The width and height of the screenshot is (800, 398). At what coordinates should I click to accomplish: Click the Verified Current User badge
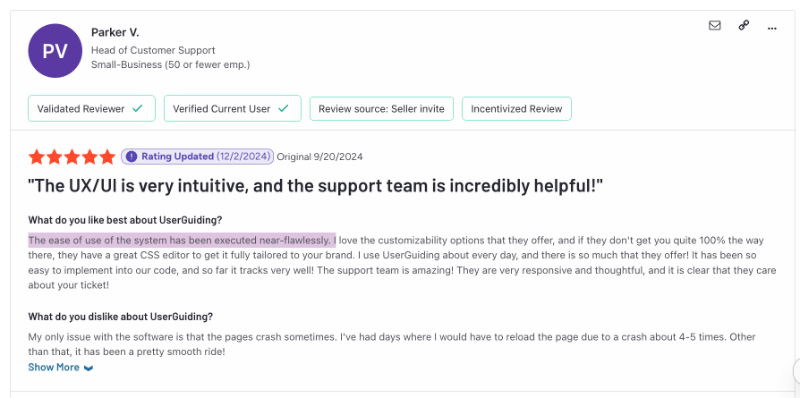pos(233,109)
